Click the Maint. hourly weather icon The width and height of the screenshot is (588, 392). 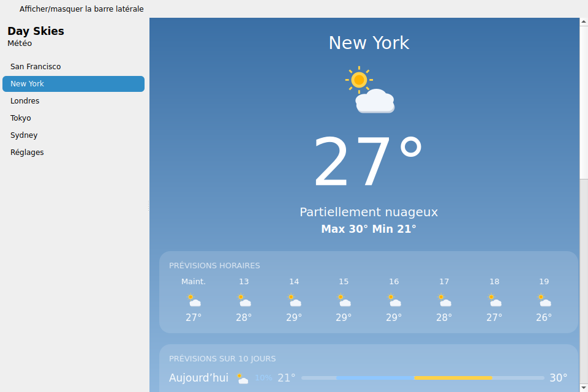click(x=194, y=300)
